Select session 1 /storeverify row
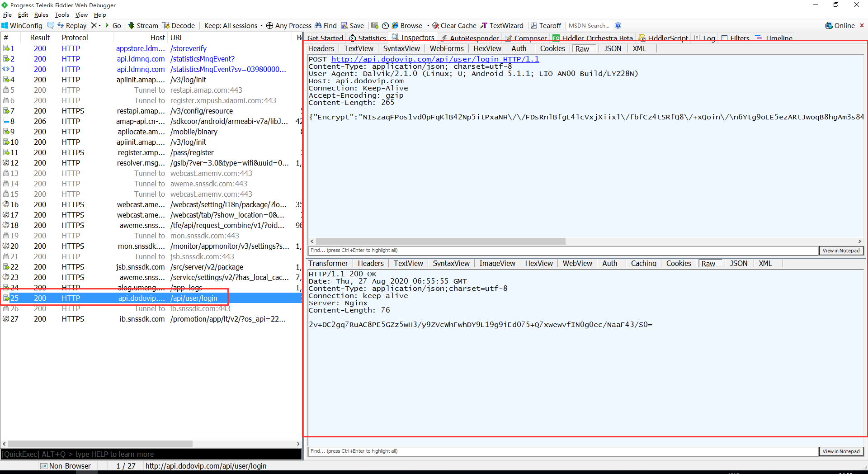The width and height of the screenshot is (868, 474). pos(151,48)
